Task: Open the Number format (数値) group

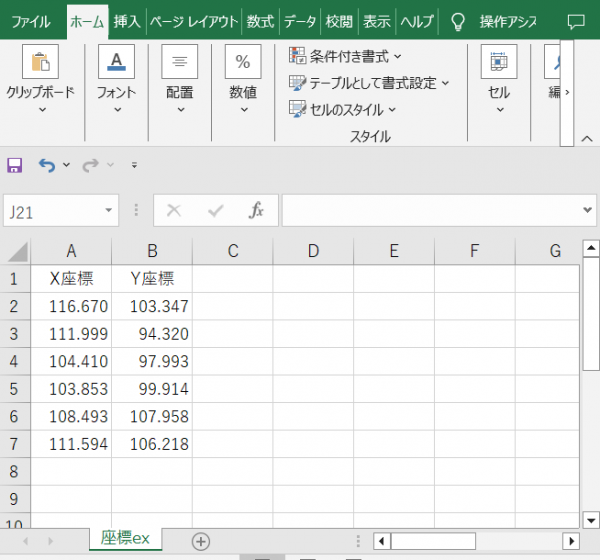Action: [x=243, y=62]
